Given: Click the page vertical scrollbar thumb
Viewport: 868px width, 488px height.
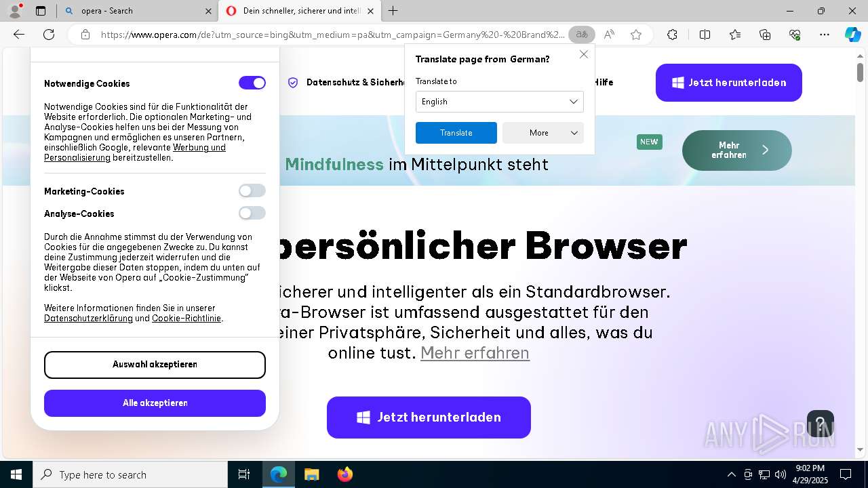Looking at the screenshot, I should 860,72.
